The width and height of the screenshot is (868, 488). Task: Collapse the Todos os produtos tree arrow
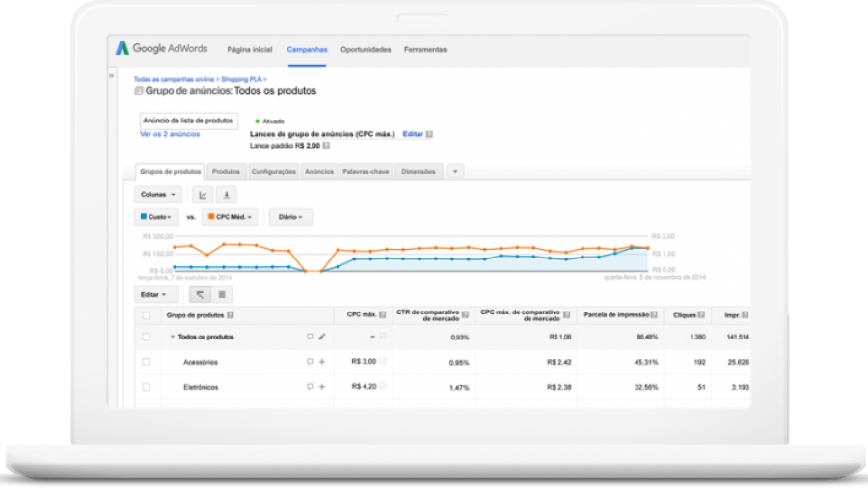pyautogui.click(x=173, y=337)
